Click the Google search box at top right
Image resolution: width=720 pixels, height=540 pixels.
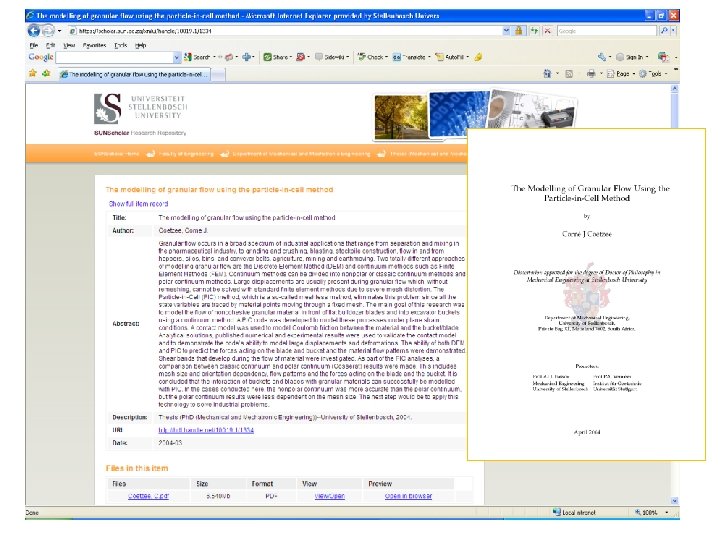click(x=606, y=31)
